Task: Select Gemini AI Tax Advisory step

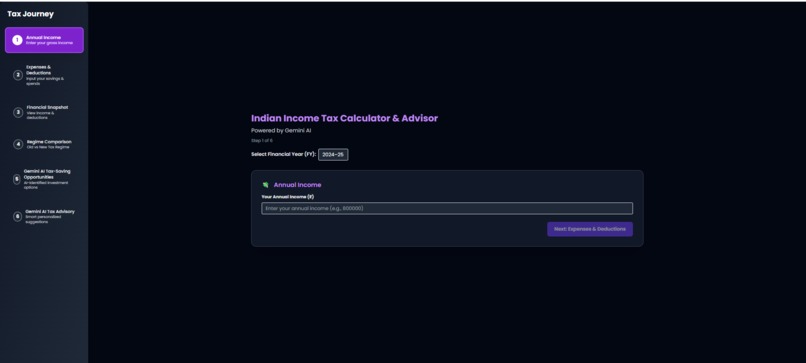Action: click(44, 216)
